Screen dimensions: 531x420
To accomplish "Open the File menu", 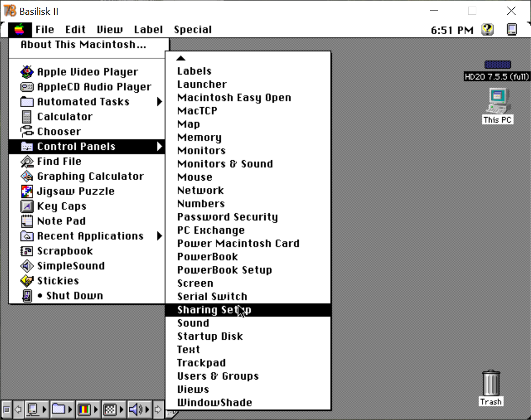I will [x=45, y=30].
